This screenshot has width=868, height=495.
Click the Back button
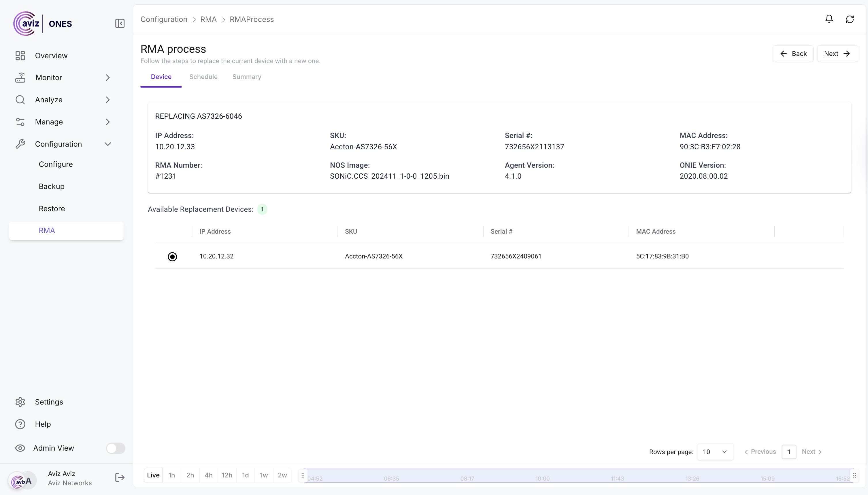click(x=792, y=54)
